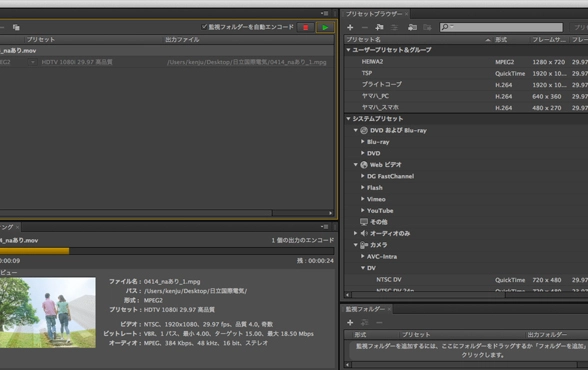Collapse the DV preset folder
This screenshot has width=588, height=370.
point(363,268)
